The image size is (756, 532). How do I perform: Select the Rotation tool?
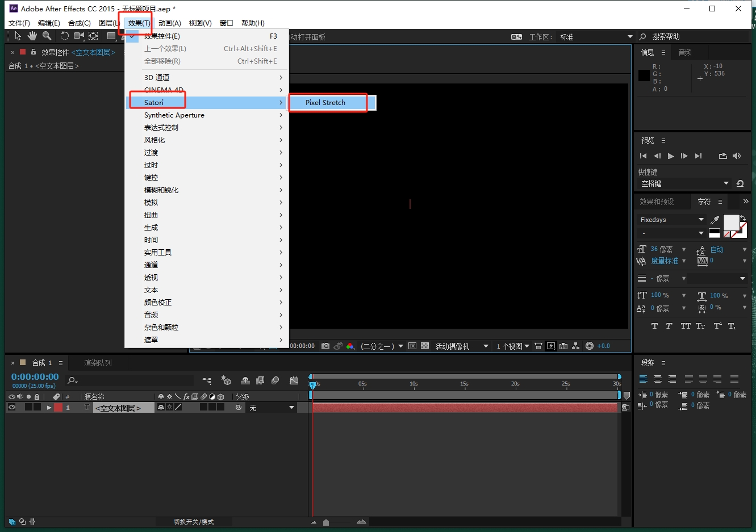[64, 36]
